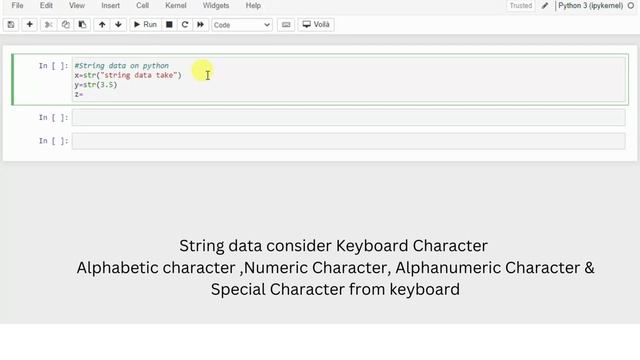Move selected cell up arrow
This screenshot has width=640, height=360.
click(102, 25)
